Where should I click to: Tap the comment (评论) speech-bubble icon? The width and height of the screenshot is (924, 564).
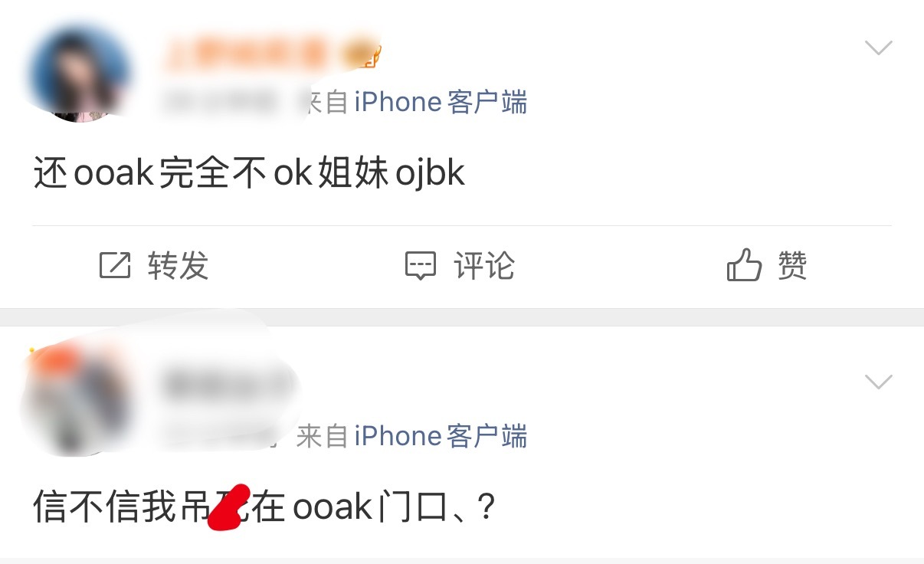pyautogui.click(x=420, y=266)
